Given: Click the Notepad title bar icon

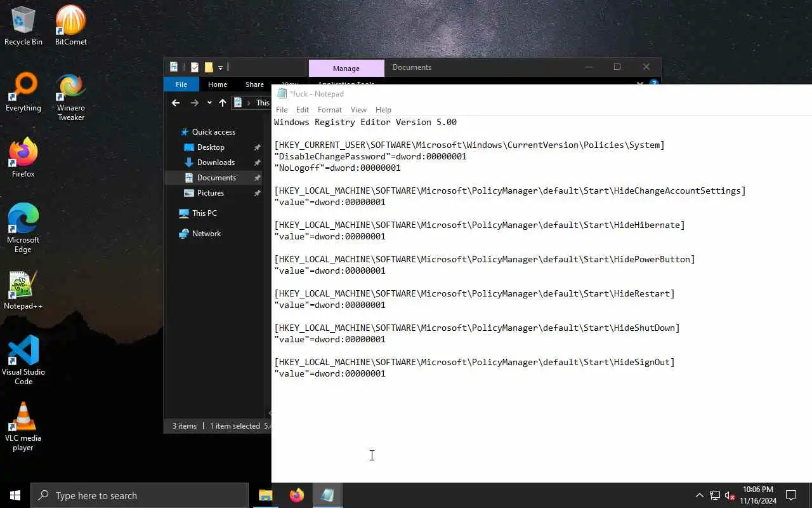Looking at the screenshot, I should [x=282, y=93].
